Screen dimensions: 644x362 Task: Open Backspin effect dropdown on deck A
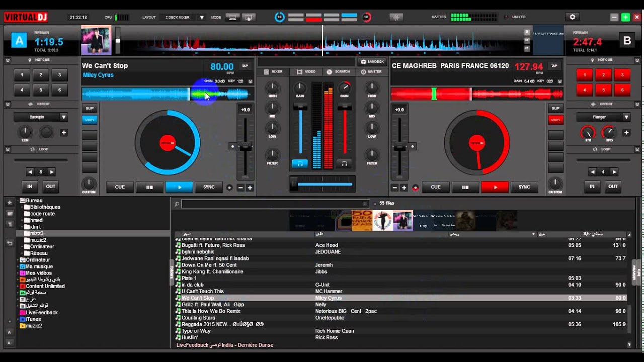click(x=41, y=117)
